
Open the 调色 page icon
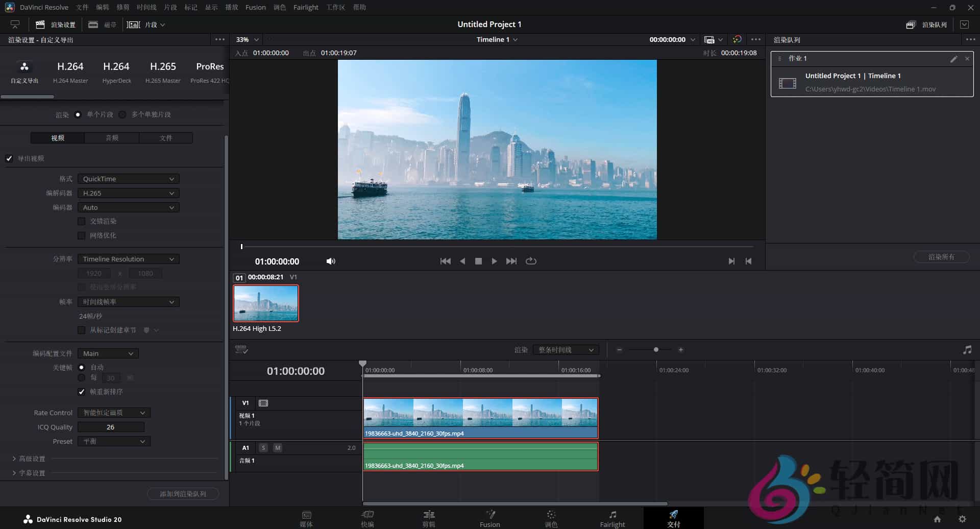(x=551, y=517)
